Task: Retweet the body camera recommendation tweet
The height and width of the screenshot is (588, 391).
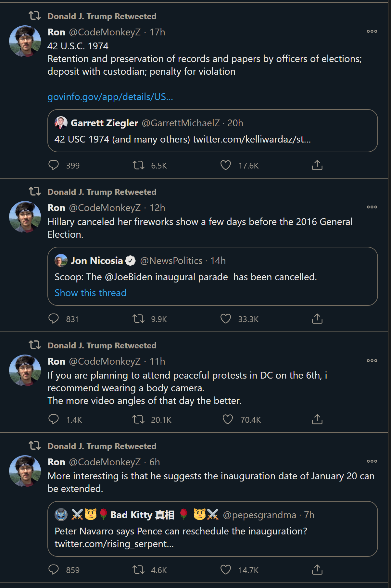Action: (139, 419)
